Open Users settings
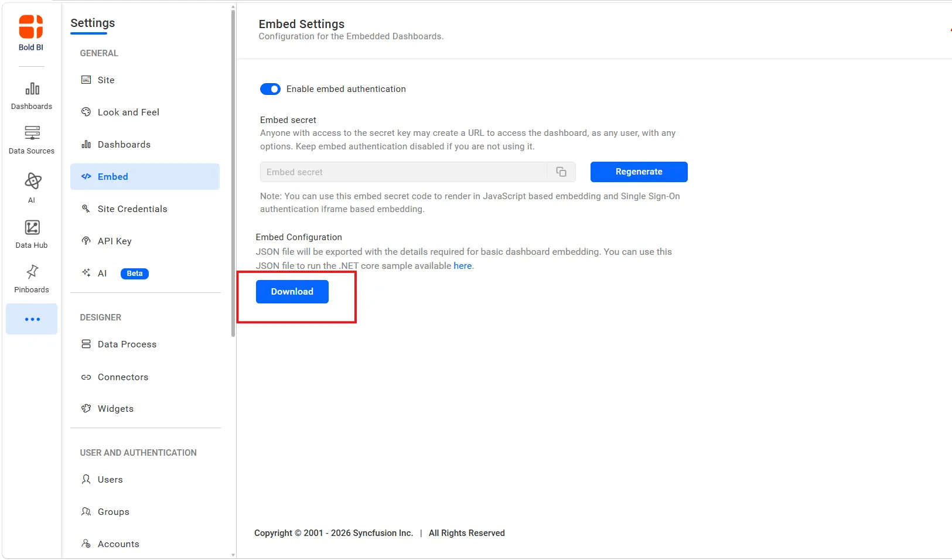952x560 pixels. pos(145,479)
